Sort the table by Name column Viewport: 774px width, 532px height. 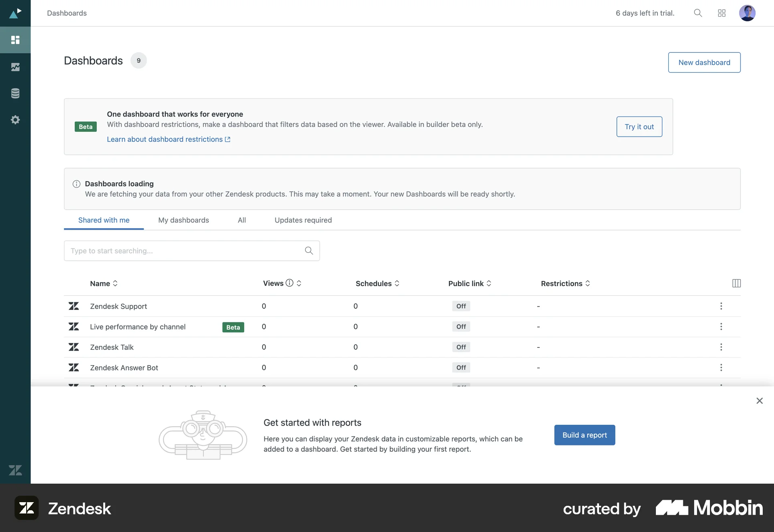point(116,283)
